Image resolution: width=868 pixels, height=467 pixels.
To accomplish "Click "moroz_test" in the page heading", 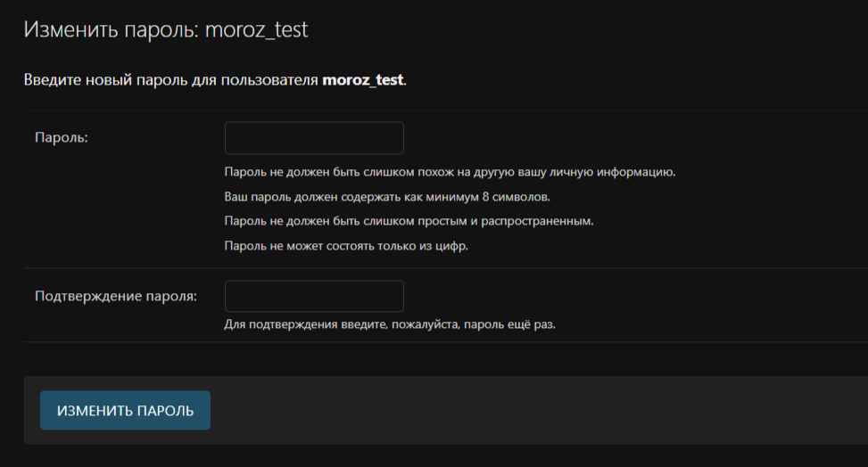I will [x=257, y=29].
